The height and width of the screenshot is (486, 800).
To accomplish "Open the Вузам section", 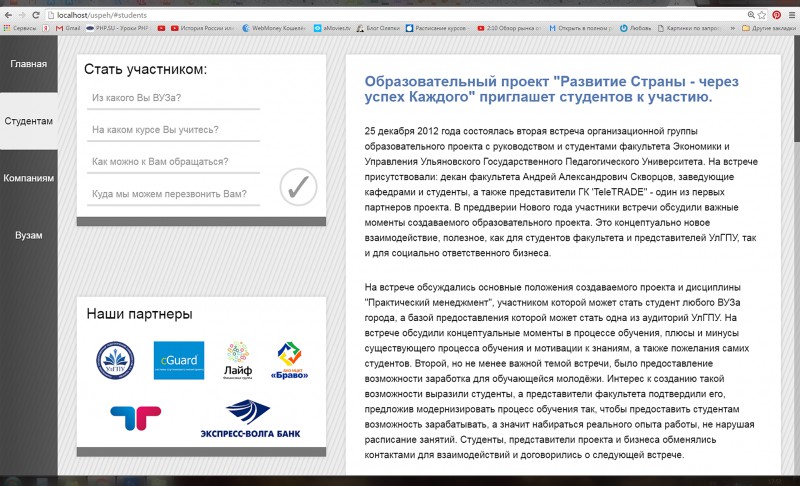I will point(29,235).
